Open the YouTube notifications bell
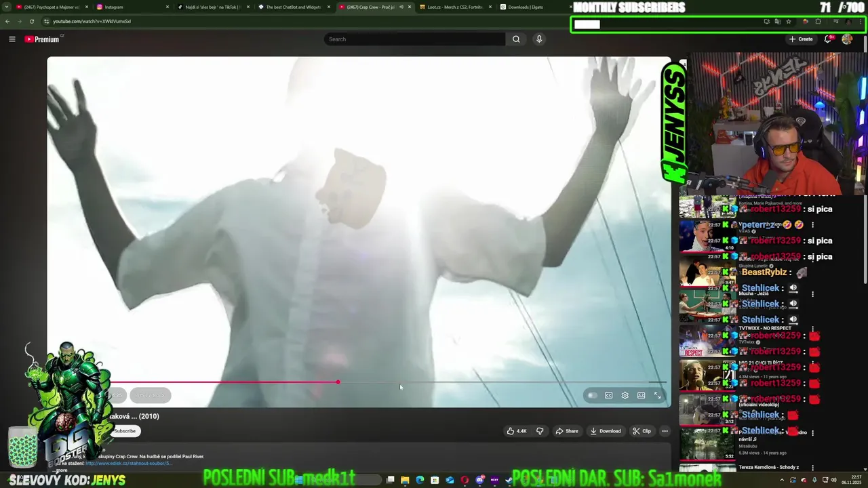 pyautogui.click(x=828, y=39)
